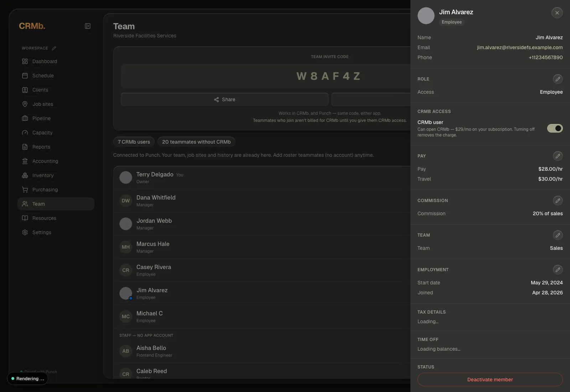The image size is (570, 392).
Task: Filter by 7 CRMb users chip
Action: click(134, 142)
